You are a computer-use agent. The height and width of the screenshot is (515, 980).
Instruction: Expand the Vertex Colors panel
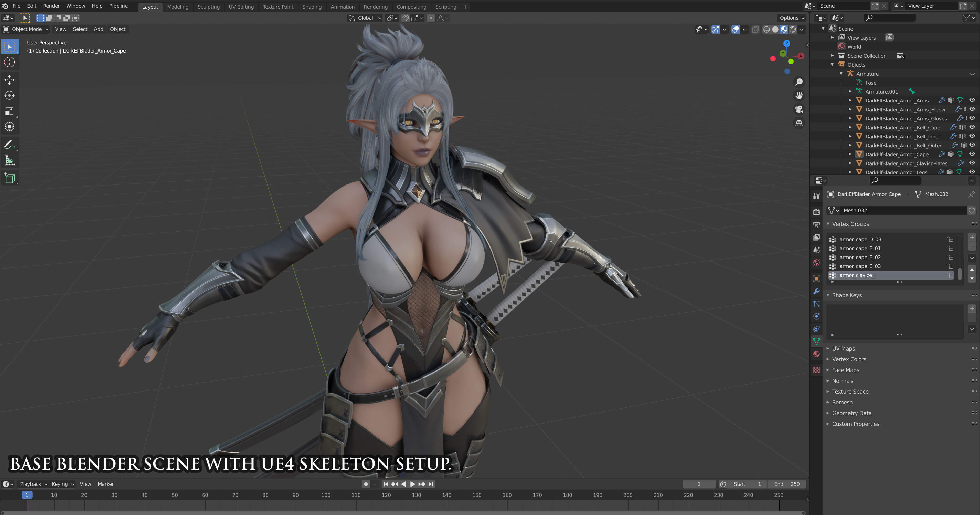pos(849,359)
